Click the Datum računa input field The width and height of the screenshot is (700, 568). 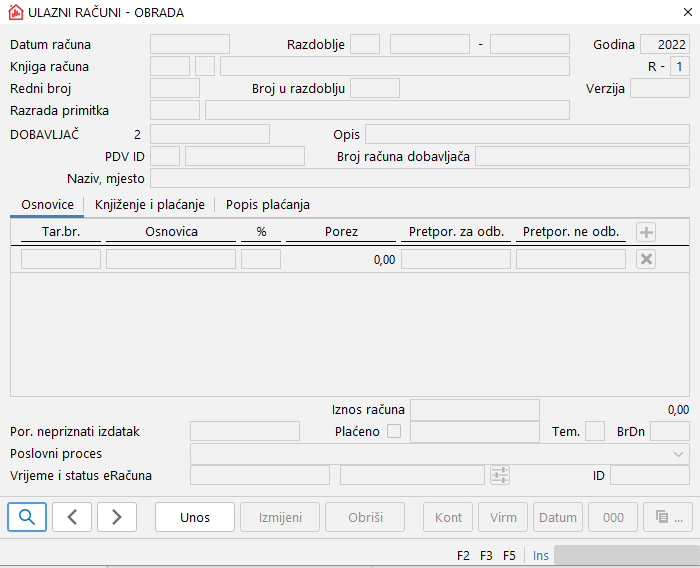pyautogui.click(x=190, y=44)
